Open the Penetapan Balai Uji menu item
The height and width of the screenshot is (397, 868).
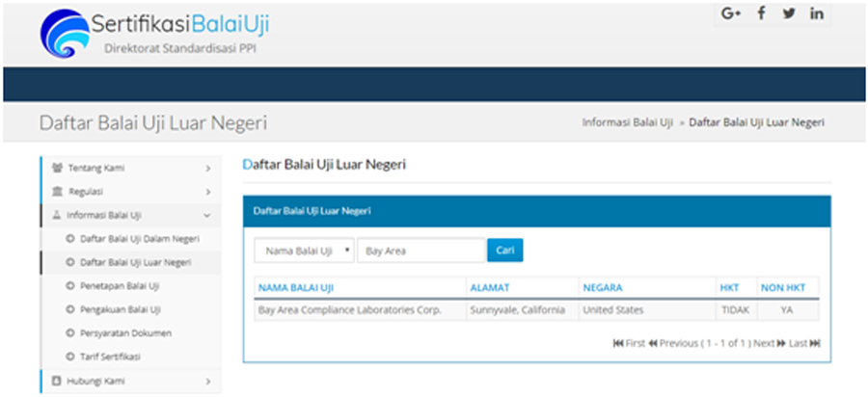coord(120,286)
